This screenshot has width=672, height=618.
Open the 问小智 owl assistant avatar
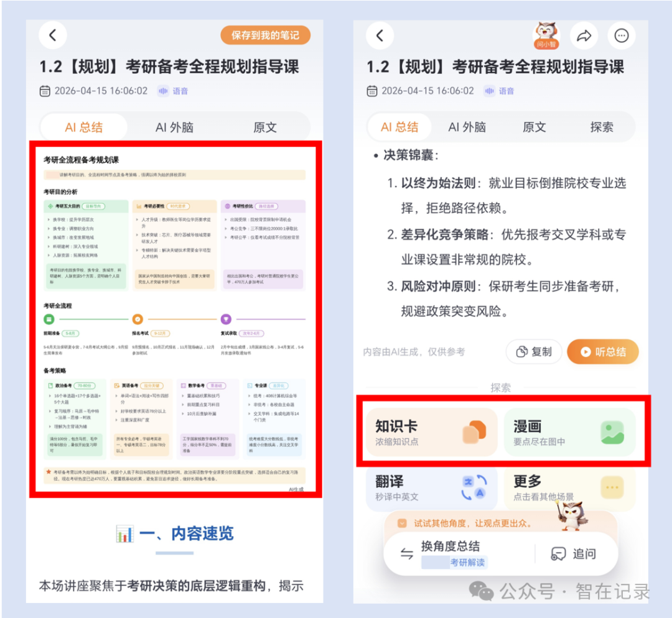pyautogui.click(x=546, y=35)
